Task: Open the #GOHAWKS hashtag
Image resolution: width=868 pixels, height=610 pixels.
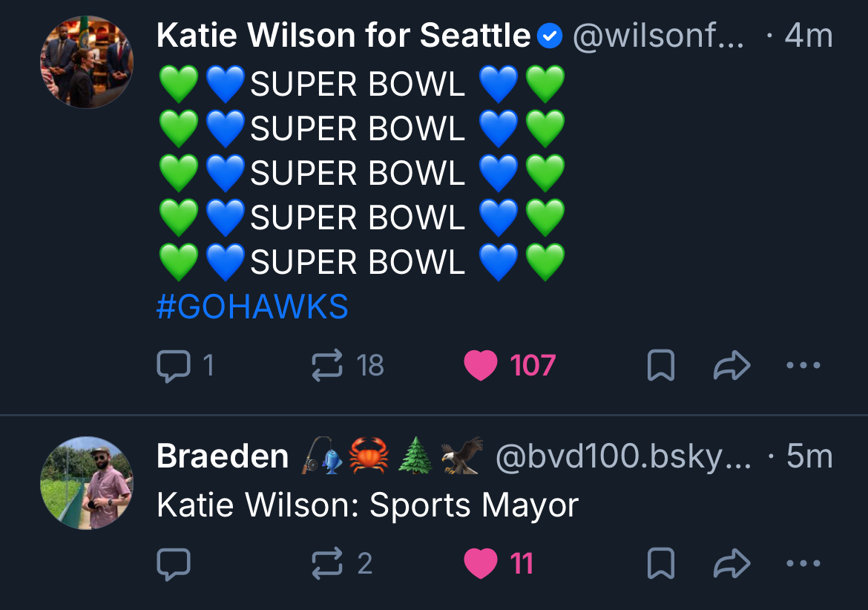Action: tap(252, 306)
